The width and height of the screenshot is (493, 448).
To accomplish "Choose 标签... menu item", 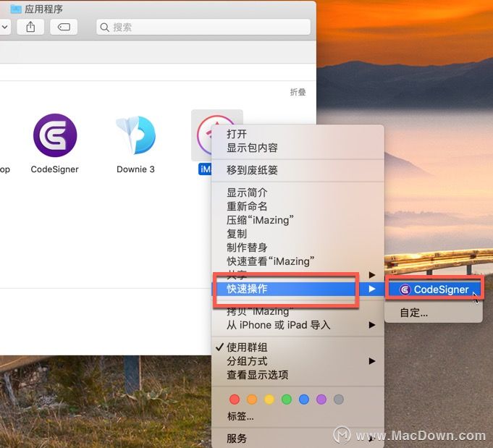I will point(298,416).
